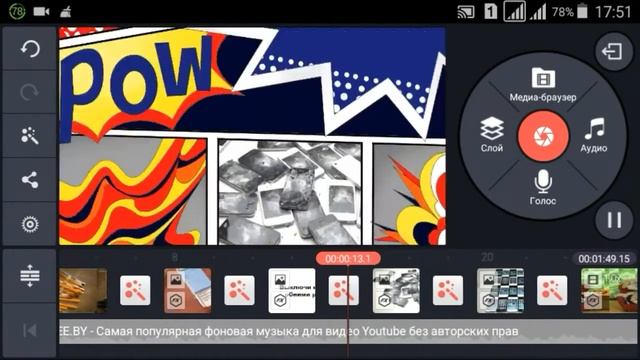This screenshot has width=640, height=360.
Task: Open transition after the first brown clip
Action: point(135,290)
